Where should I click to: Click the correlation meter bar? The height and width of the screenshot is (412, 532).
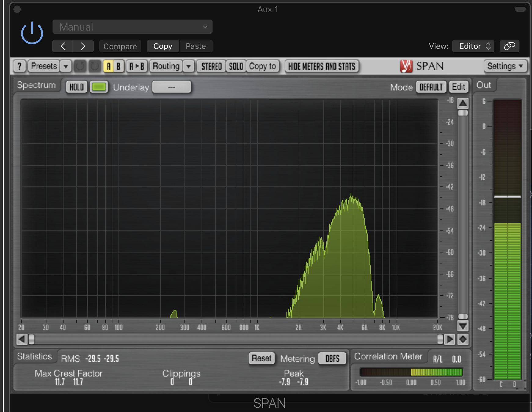(411, 372)
